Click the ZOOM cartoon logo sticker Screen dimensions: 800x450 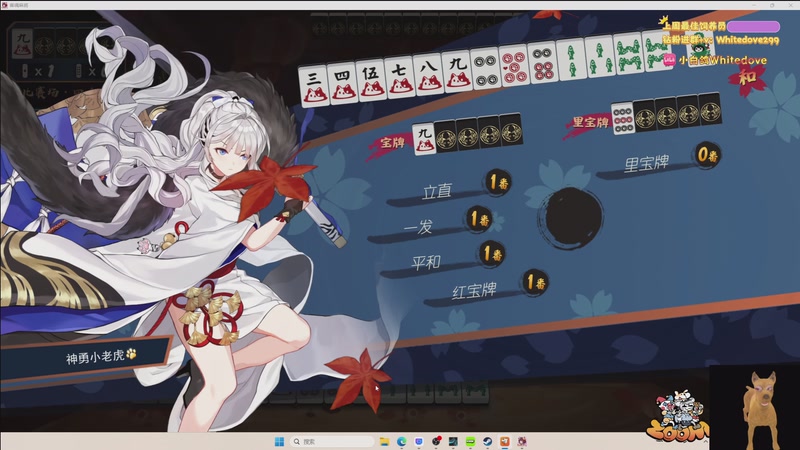coord(679,417)
